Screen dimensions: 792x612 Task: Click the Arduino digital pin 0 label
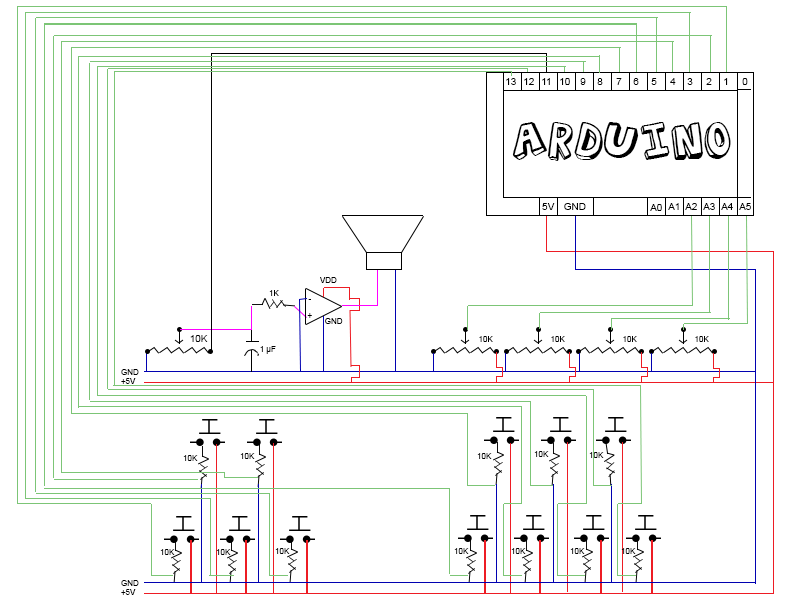(x=745, y=81)
